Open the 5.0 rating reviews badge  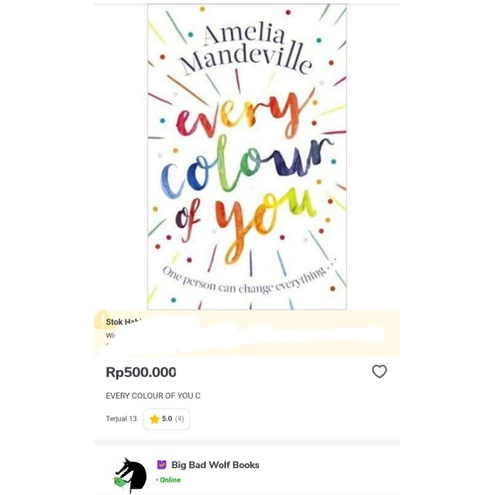point(166,419)
